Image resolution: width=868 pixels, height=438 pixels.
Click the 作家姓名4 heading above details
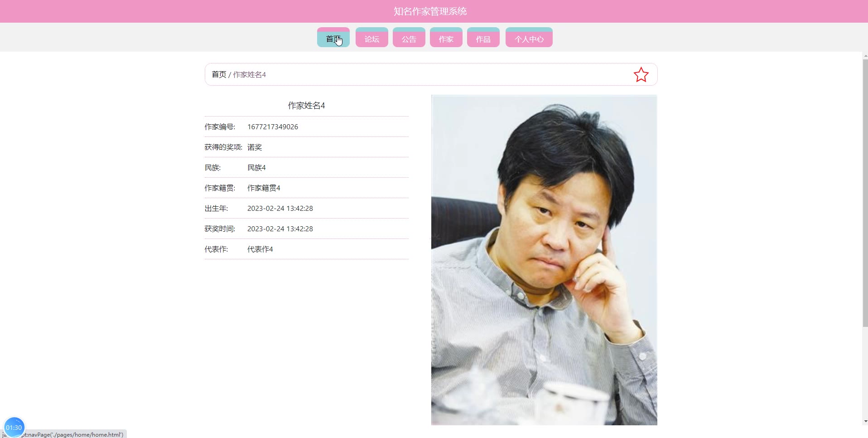(307, 106)
